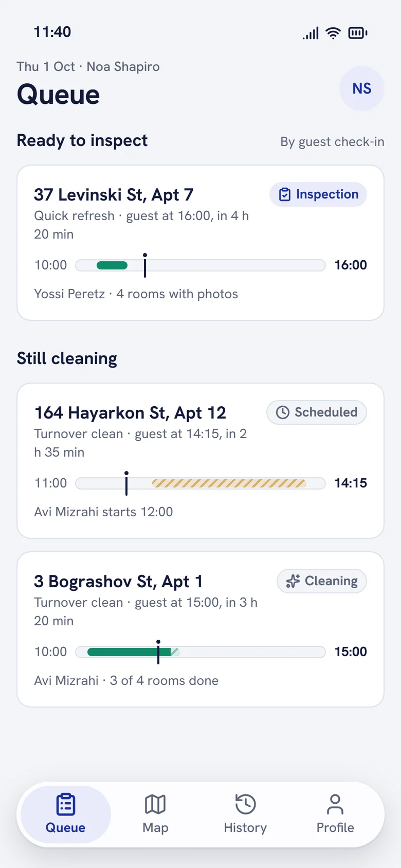Tap the Scheduled status pill
Viewport: 401px width, 868px height.
pos(317,412)
